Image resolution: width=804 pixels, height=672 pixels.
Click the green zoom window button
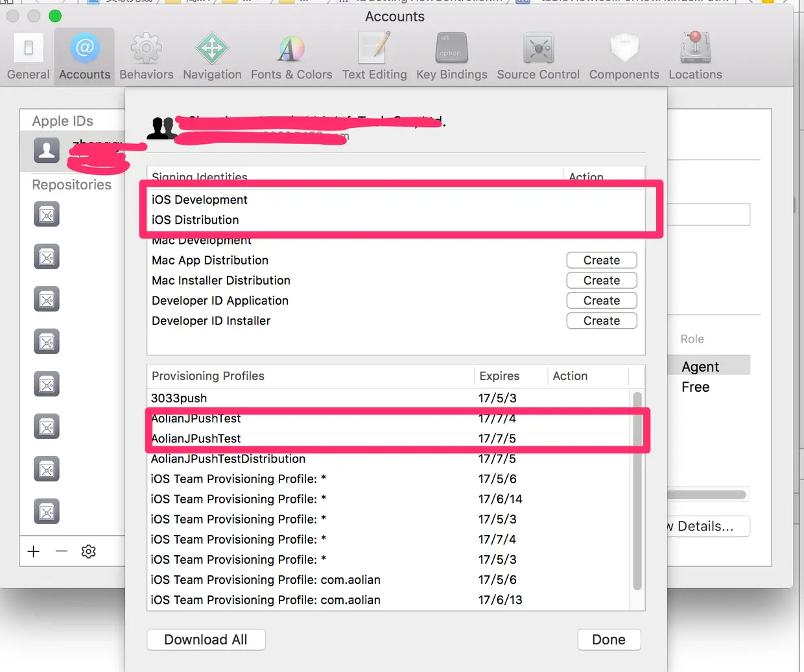(x=55, y=16)
